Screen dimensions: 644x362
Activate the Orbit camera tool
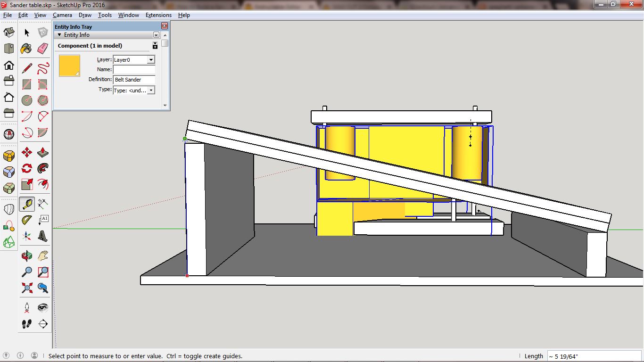(x=27, y=256)
